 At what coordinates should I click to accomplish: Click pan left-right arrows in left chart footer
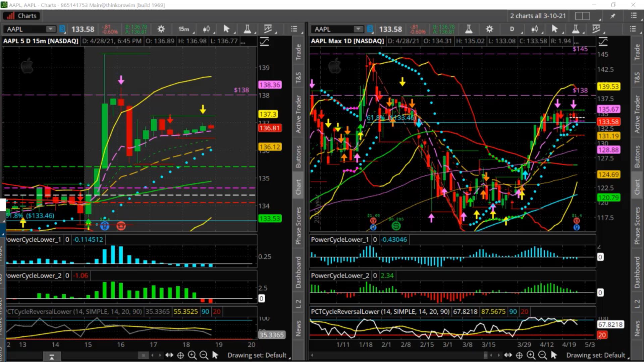(169, 355)
